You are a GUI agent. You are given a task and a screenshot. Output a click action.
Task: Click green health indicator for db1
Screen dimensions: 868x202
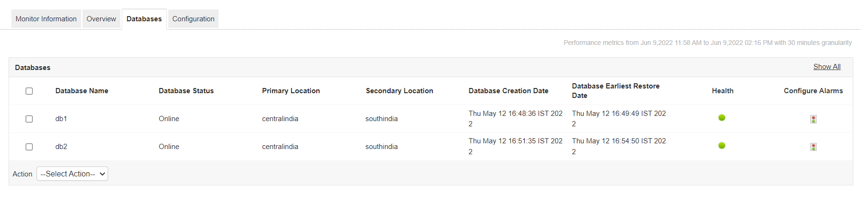(722, 118)
